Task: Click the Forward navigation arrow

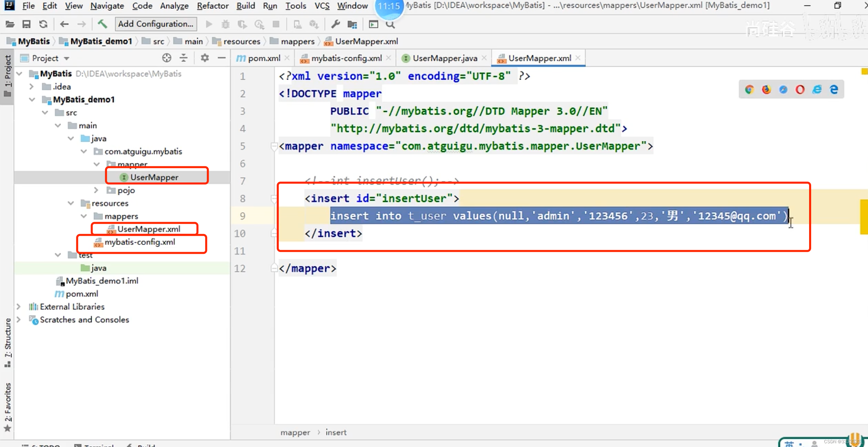Action: coord(81,24)
